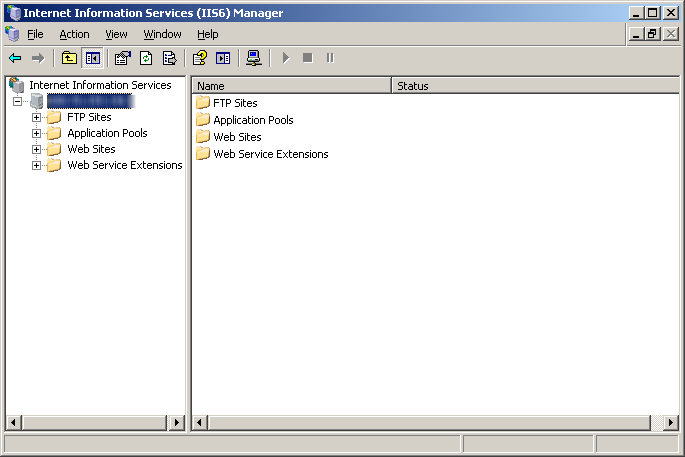Viewport: 685px width, 457px height.
Task: Click the Connect to computer toolbar icon
Action: (254, 58)
